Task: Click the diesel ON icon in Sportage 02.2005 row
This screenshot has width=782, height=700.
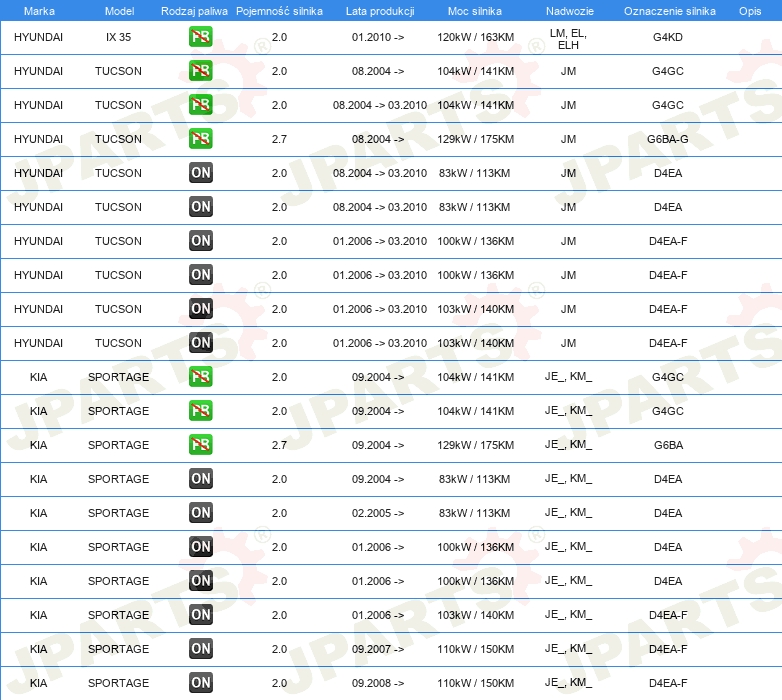Action: pyautogui.click(x=200, y=513)
